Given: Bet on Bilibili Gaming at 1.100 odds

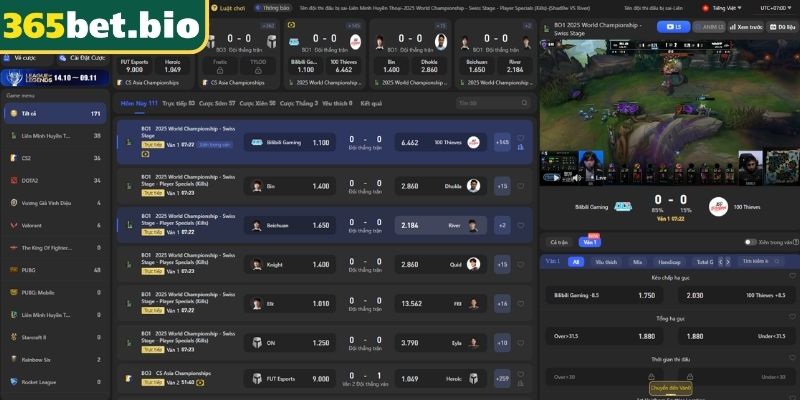Looking at the screenshot, I should pos(290,142).
